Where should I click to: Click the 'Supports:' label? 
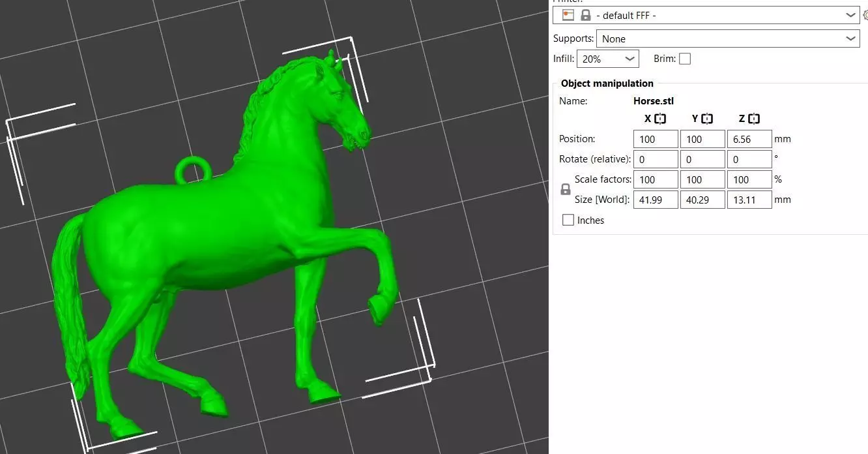click(x=573, y=38)
